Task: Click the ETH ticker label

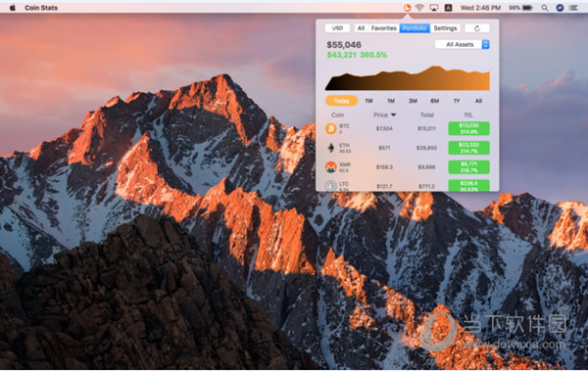Action: 344,146
